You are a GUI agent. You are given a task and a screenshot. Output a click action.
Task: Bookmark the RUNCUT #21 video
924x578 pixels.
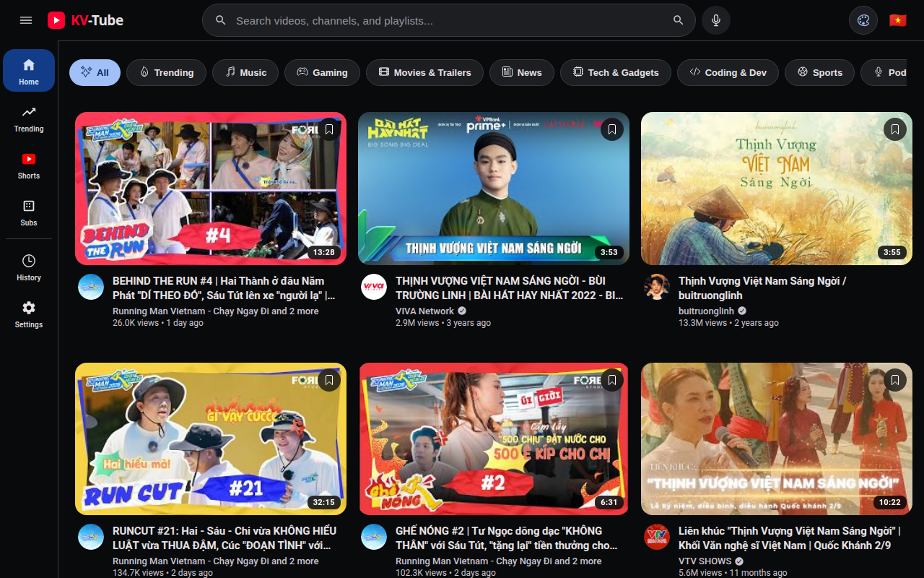(329, 379)
